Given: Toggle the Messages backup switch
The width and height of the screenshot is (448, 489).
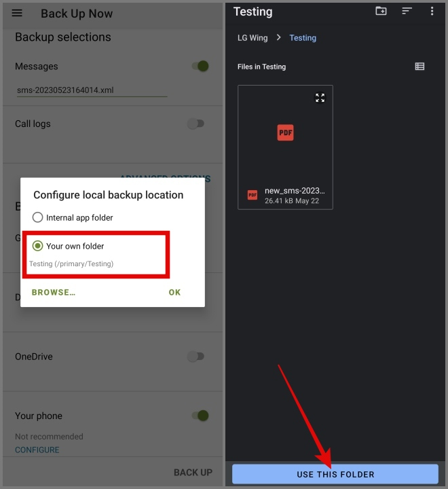Looking at the screenshot, I should point(199,66).
